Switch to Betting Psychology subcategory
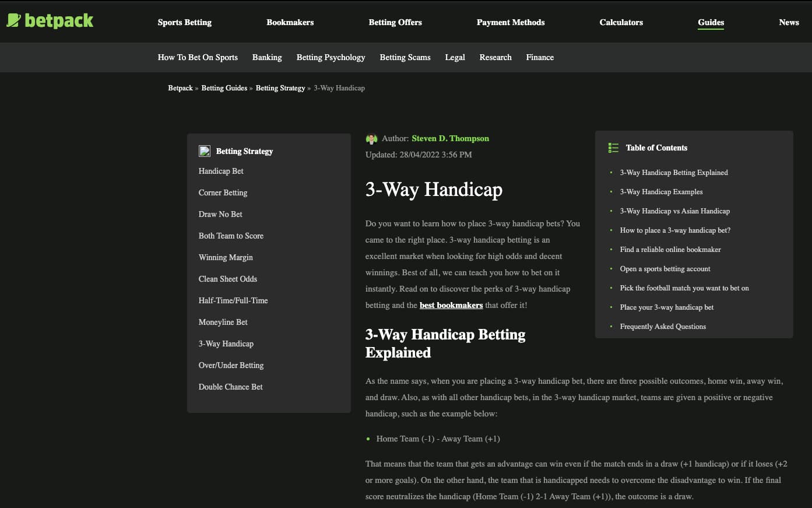The image size is (812, 508). (x=331, y=57)
